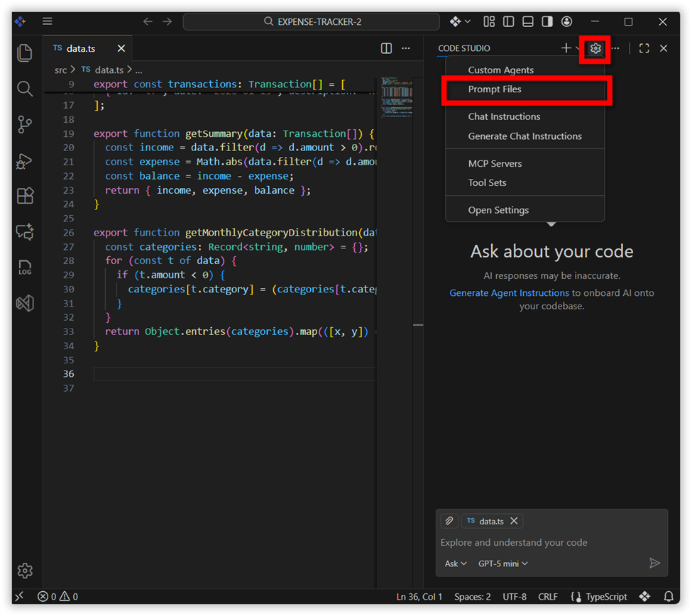692x616 pixels.
Task: Open the Explorer view in activity bar
Action: click(x=25, y=53)
